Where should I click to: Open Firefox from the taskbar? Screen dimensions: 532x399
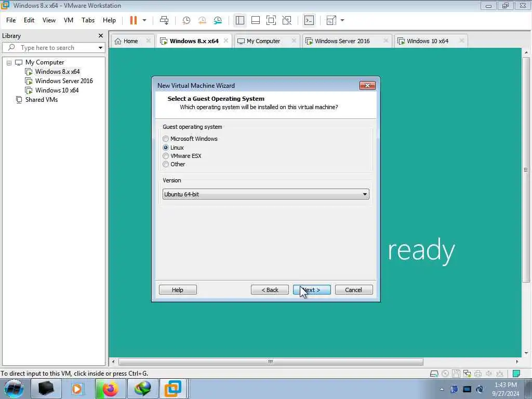click(111, 389)
